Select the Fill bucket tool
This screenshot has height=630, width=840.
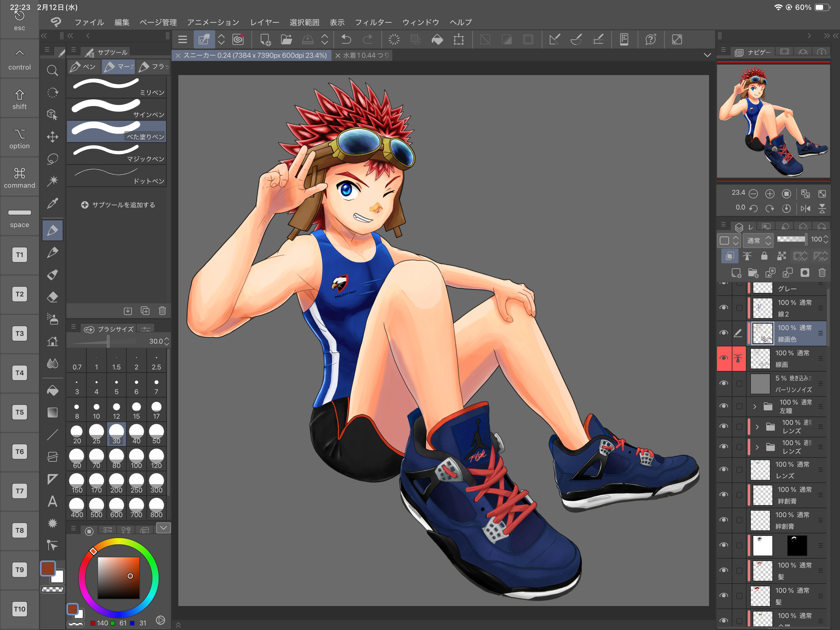tap(52, 390)
